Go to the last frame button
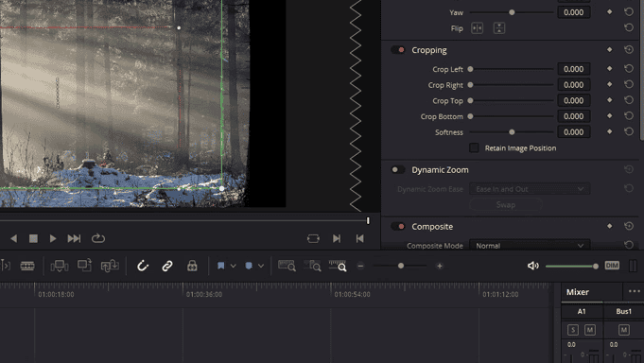The width and height of the screenshot is (644, 363). [x=337, y=238]
